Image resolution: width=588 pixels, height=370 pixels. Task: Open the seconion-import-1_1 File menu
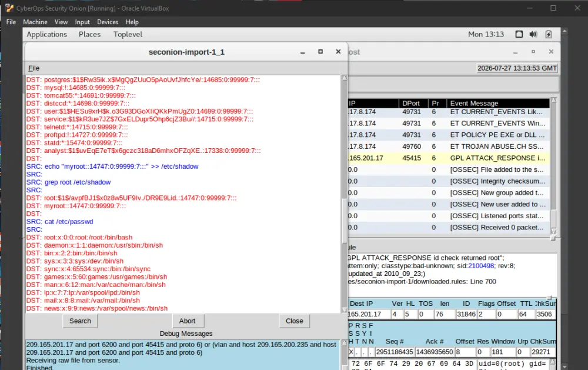(x=34, y=68)
